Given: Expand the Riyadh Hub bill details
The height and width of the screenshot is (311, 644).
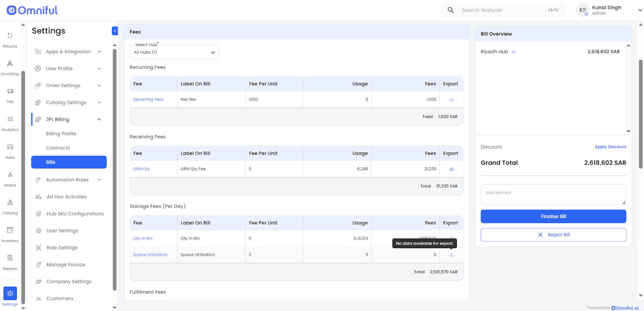Looking at the screenshot, I should 514,52.
